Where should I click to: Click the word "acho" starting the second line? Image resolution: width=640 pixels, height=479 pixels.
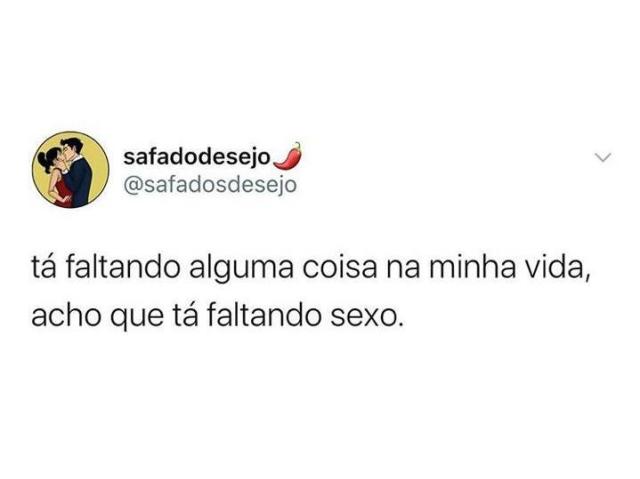[x=66, y=316]
